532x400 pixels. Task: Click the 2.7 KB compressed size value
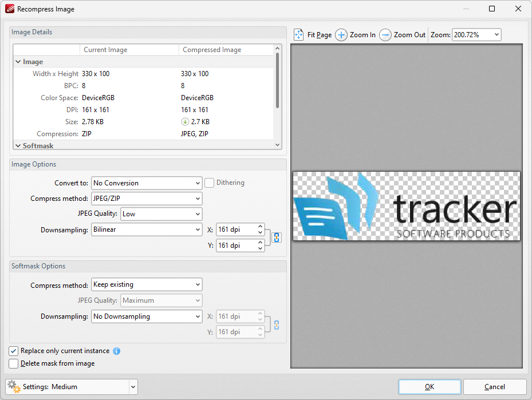coord(200,122)
